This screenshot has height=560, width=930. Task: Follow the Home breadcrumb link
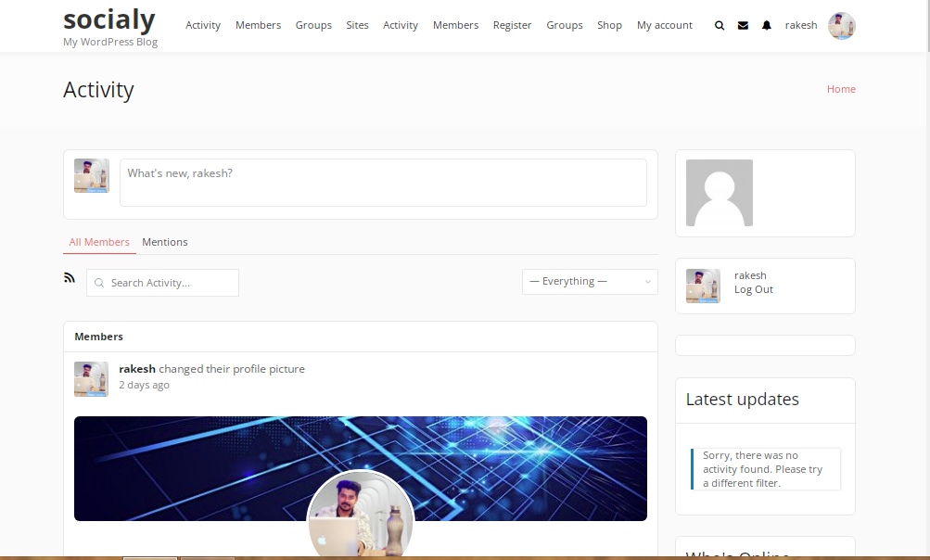(841, 89)
